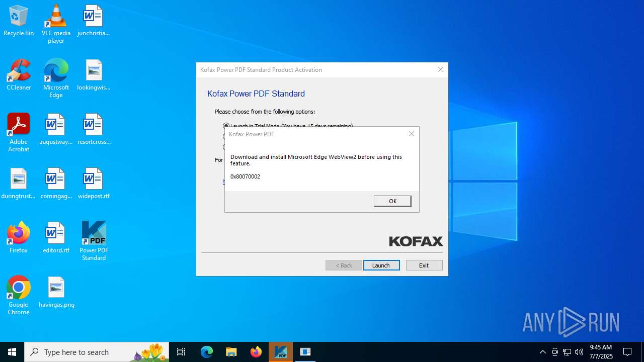Open Firefox desktop shortcut
The height and width of the screenshot is (362, 644).
(19, 238)
